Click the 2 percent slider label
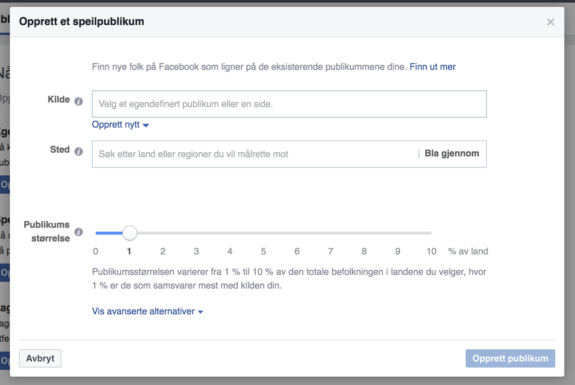 click(163, 251)
